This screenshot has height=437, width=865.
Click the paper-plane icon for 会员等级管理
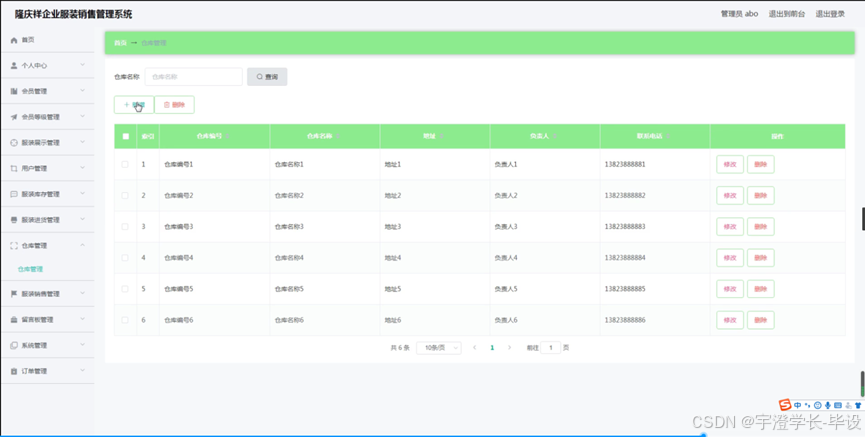14,117
